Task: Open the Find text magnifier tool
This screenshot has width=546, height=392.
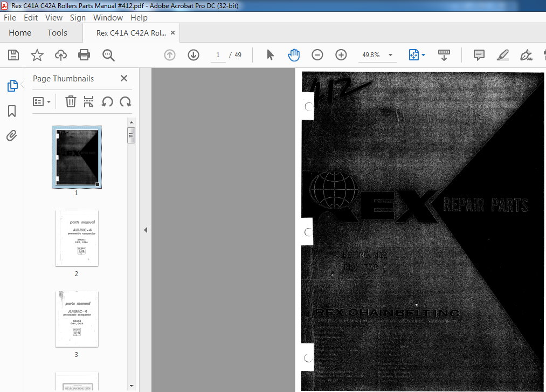Action: tap(108, 55)
